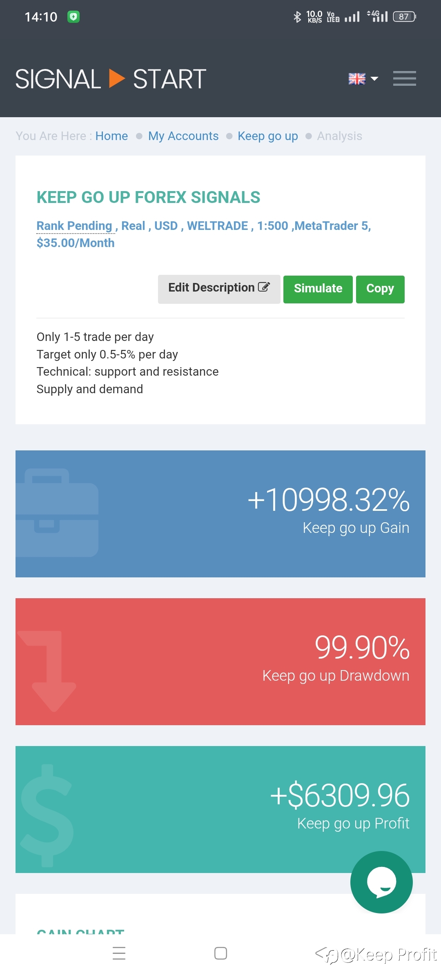Viewport: 441px width, 980px height.
Task: Open the green chat support bubble
Action: click(x=381, y=882)
